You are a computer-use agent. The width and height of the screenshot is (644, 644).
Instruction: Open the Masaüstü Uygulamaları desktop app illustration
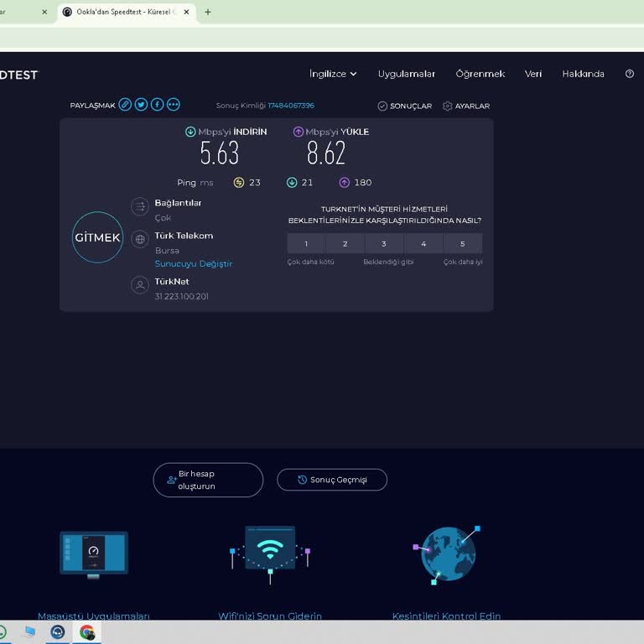[94, 554]
